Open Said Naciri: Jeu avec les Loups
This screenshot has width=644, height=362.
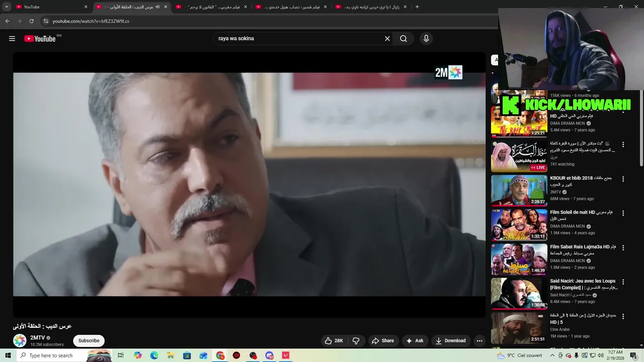click(583, 284)
